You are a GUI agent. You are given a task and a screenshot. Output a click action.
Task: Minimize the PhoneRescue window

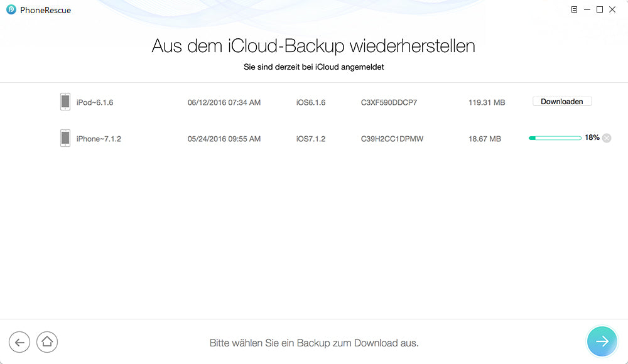pyautogui.click(x=587, y=10)
